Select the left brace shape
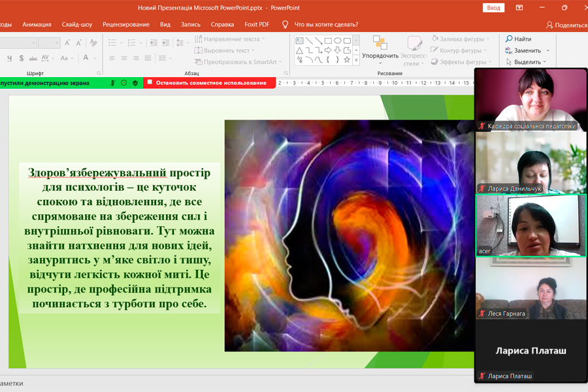 pyautogui.click(x=328, y=59)
